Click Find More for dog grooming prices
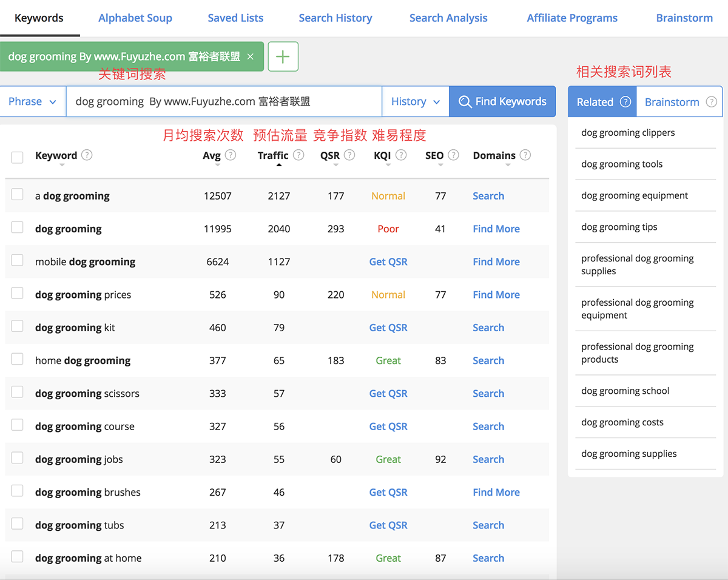728x580 pixels. click(496, 295)
